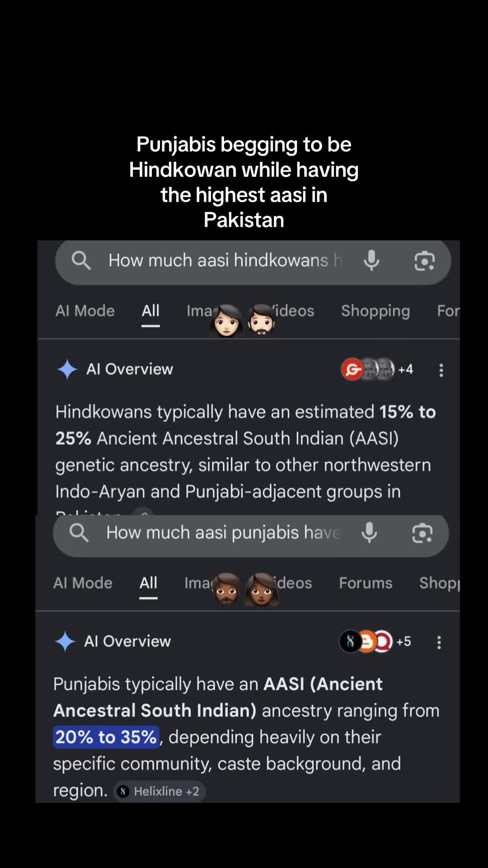Image resolution: width=488 pixels, height=868 pixels.
Task: Open Helixline +2 source chip
Action: (x=159, y=791)
